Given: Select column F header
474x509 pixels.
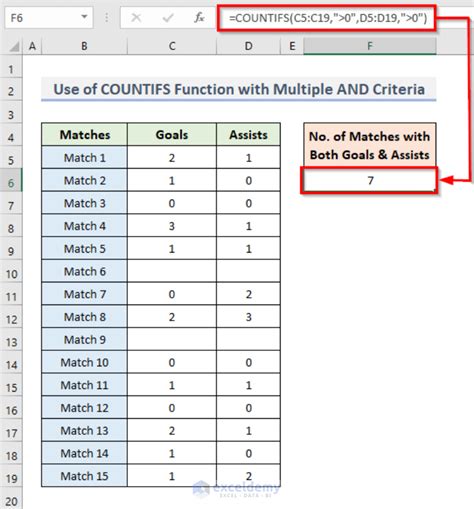Looking at the screenshot, I should pyautogui.click(x=370, y=46).
